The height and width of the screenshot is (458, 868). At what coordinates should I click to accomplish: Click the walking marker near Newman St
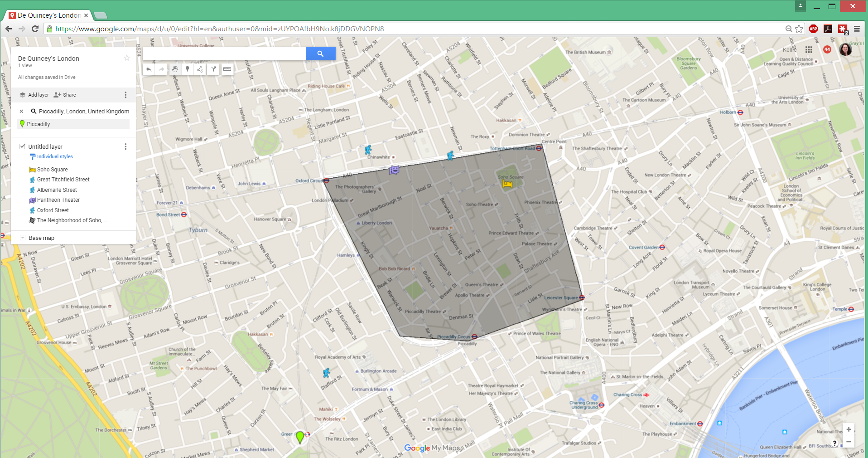tap(450, 156)
